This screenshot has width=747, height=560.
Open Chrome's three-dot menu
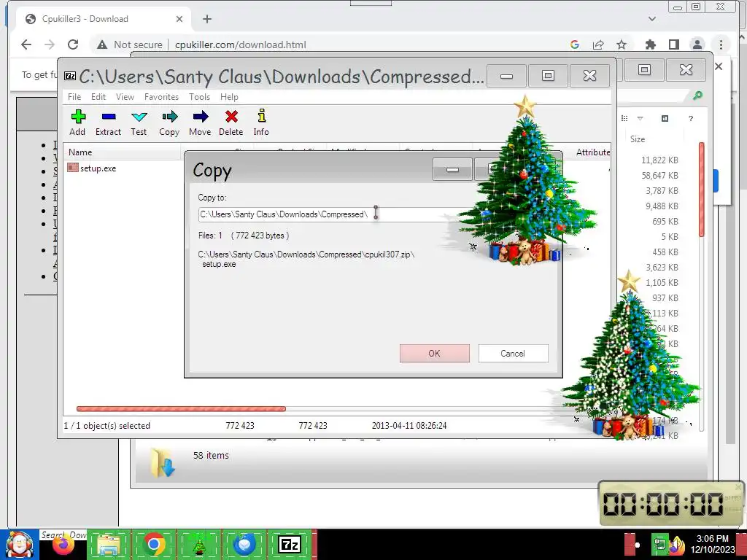click(721, 44)
